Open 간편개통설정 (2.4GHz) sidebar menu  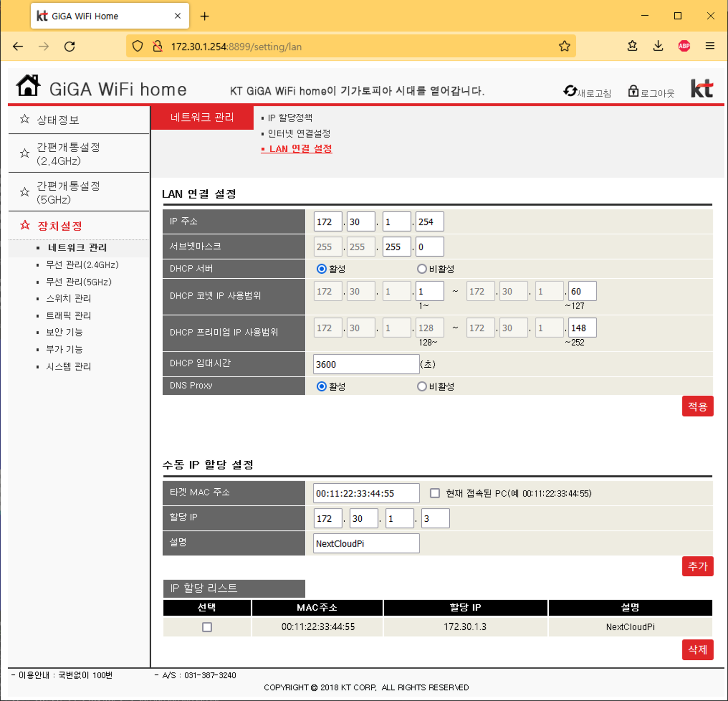point(68,154)
